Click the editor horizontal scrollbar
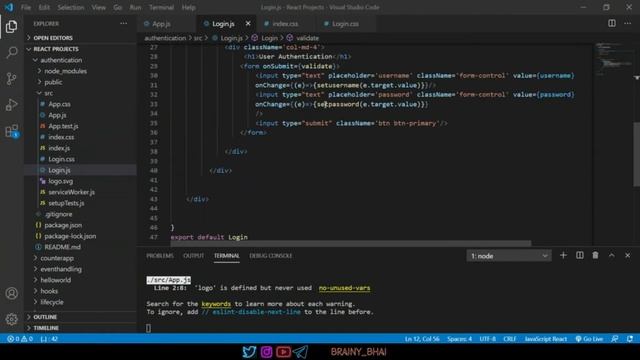 point(351,244)
